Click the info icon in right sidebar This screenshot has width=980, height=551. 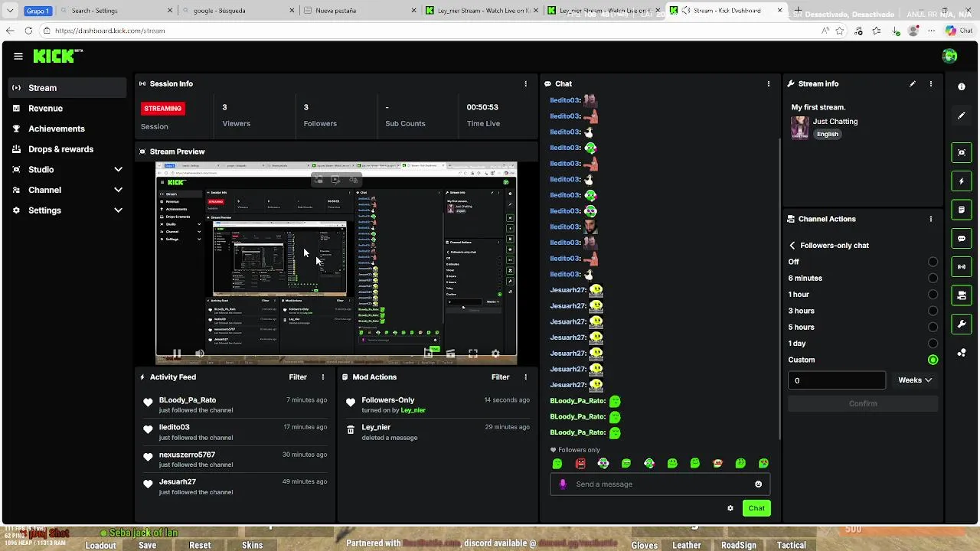pos(962,86)
